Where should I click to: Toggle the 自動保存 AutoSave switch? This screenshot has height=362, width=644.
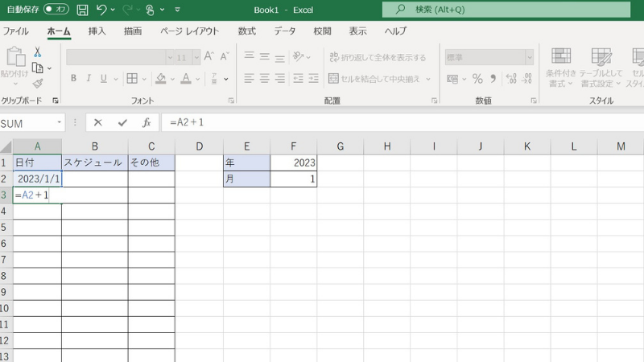[x=56, y=10]
